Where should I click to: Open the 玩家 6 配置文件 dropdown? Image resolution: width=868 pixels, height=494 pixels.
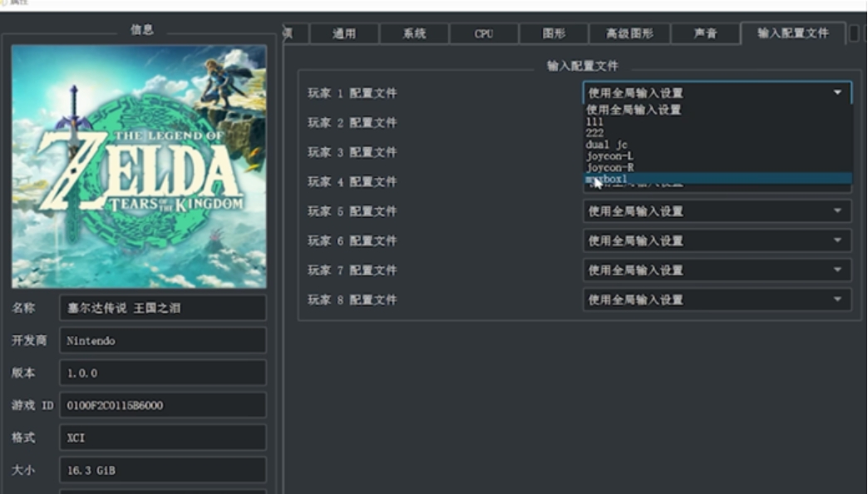pos(717,240)
